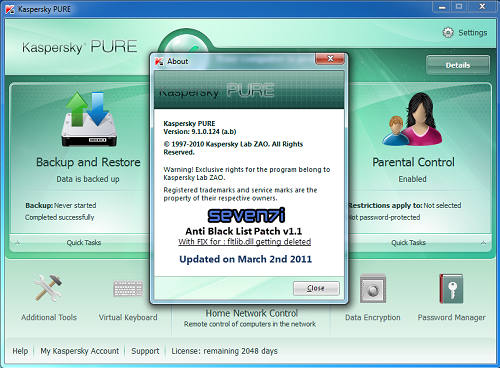Image resolution: width=500 pixels, height=368 pixels.
Task: Maximize the Kaspersky PURE window
Action: click(x=459, y=7)
